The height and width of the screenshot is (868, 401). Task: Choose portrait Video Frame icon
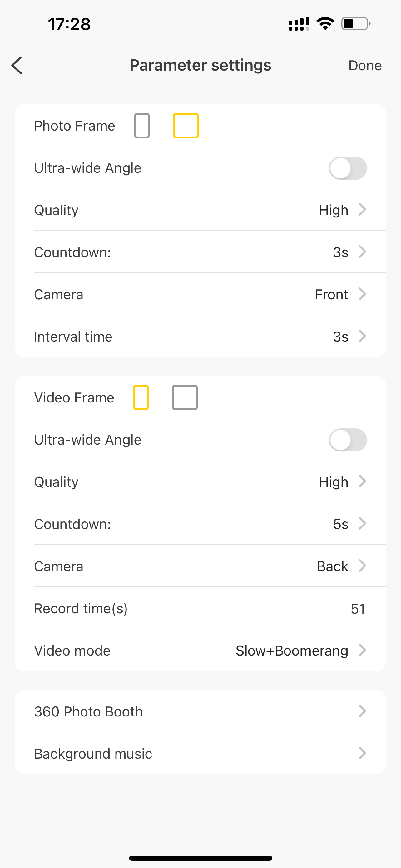coord(141,397)
